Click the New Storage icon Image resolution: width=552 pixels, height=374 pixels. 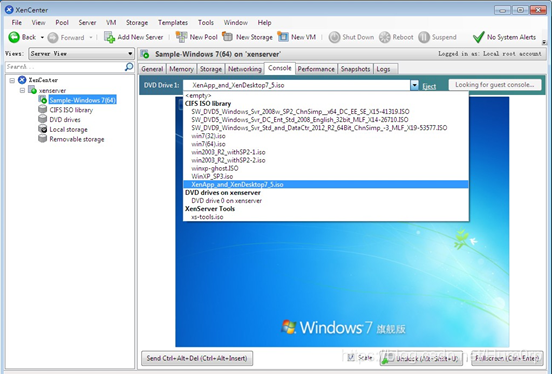tap(227, 37)
